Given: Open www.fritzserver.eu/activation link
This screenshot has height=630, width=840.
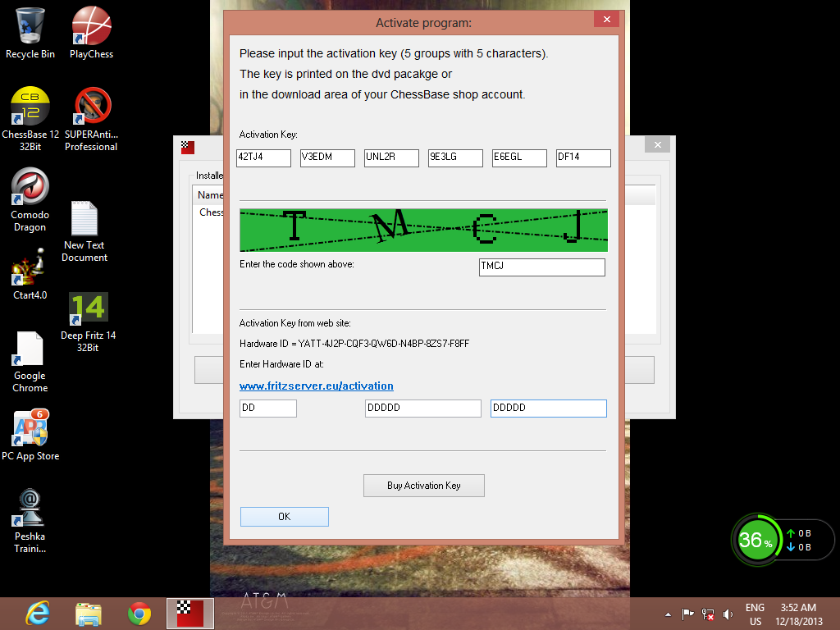Looking at the screenshot, I should pyautogui.click(x=316, y=386).
